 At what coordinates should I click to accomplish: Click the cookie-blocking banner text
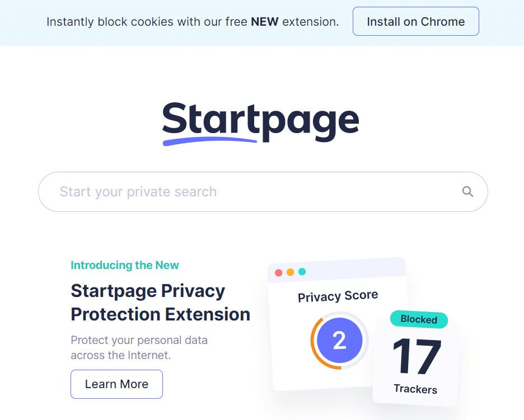[193, 22]
